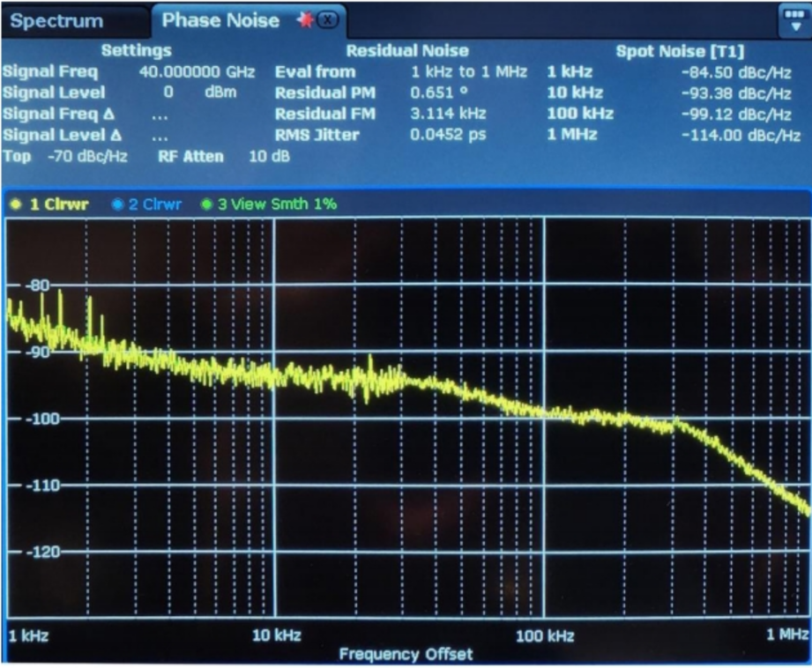Screen dimensions: 812x668
Task: Open the top-right dropdown menu icon
Action: point(795,21)
